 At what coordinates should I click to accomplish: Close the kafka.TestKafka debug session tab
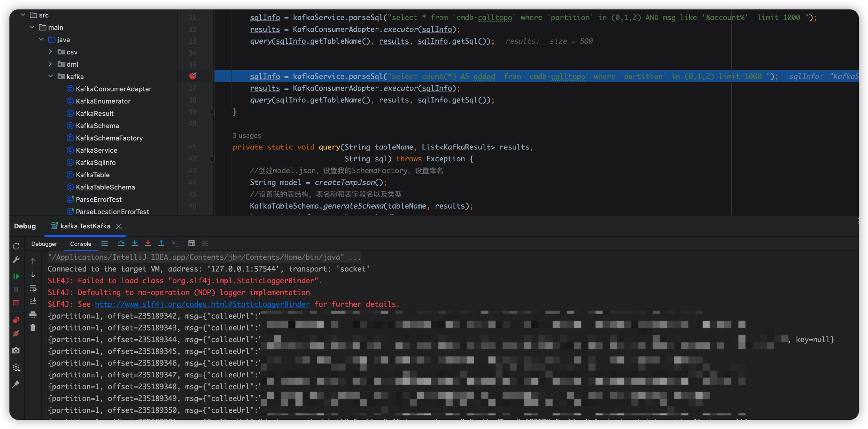tap(119, 226)
